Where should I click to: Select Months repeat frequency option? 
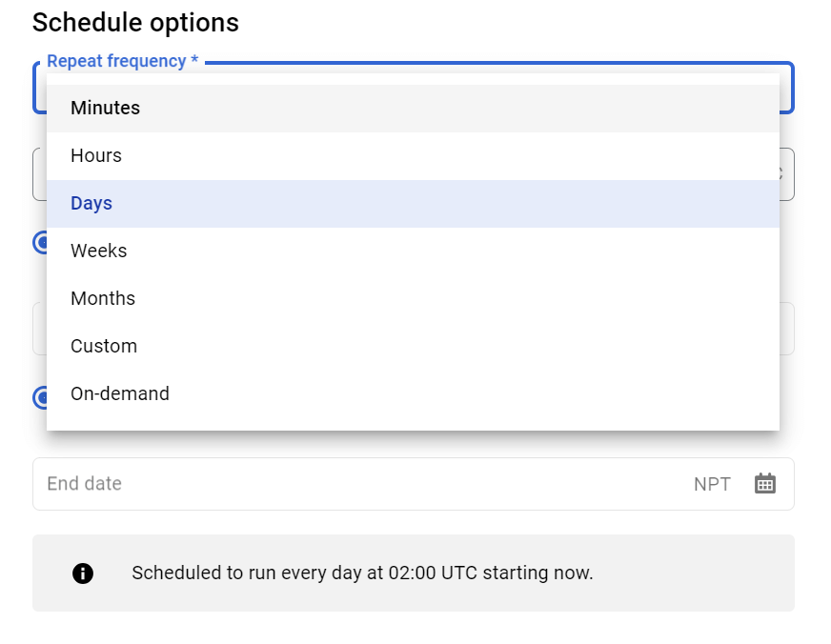(x=413, y=299)
